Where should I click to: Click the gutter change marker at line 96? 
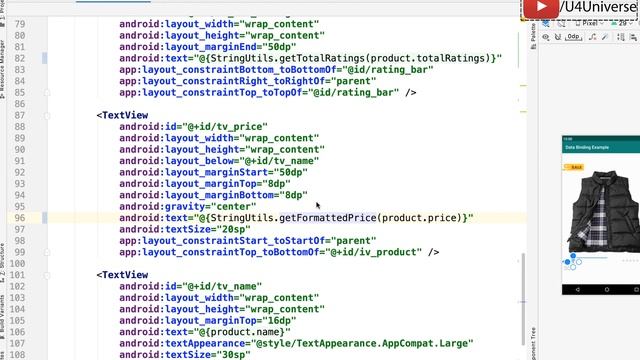click(44, 218)
